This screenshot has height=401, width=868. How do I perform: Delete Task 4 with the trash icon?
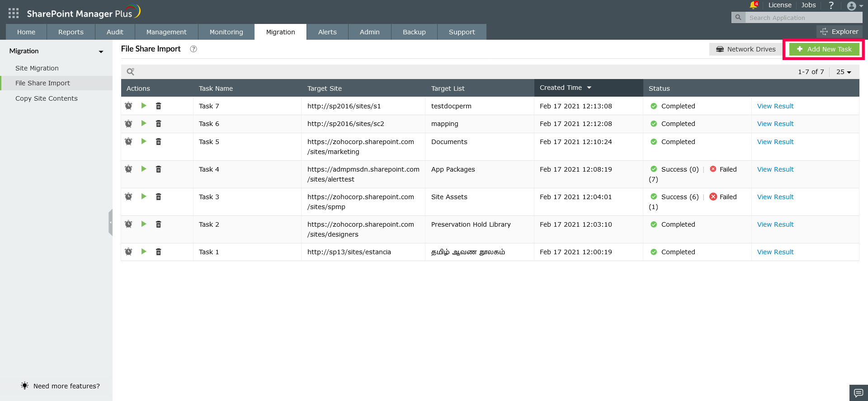click(159, 169)
